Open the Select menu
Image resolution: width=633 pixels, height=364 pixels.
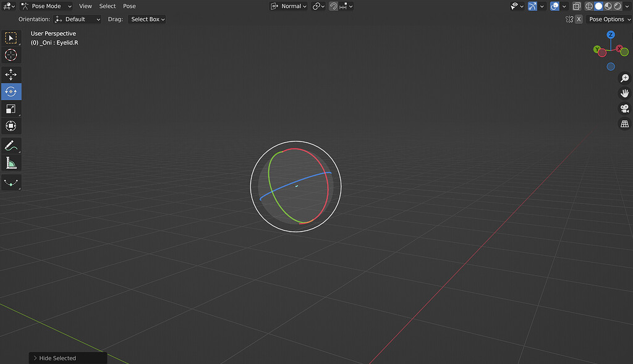click(x=108, y=6)
